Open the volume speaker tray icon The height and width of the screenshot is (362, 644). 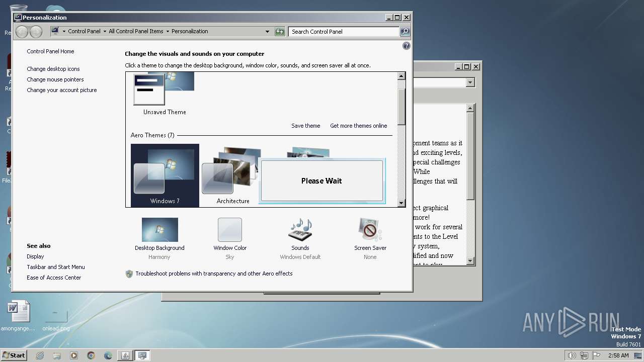pos(572,355)
